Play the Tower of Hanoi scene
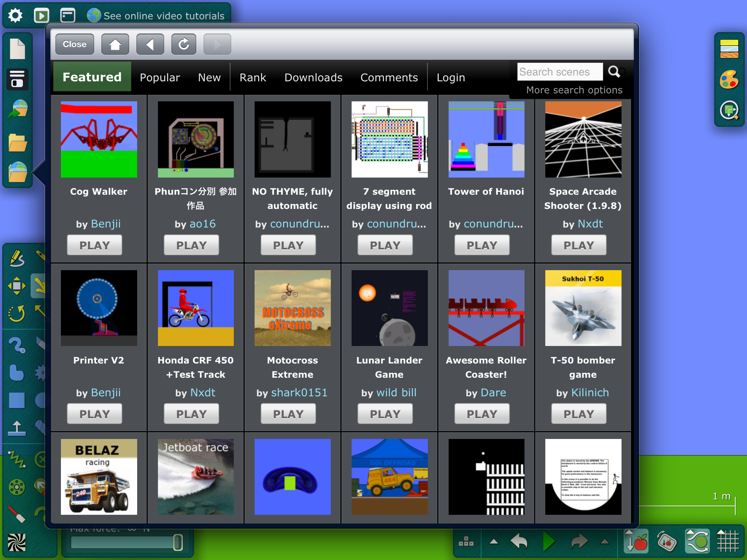 coord(482,245)
